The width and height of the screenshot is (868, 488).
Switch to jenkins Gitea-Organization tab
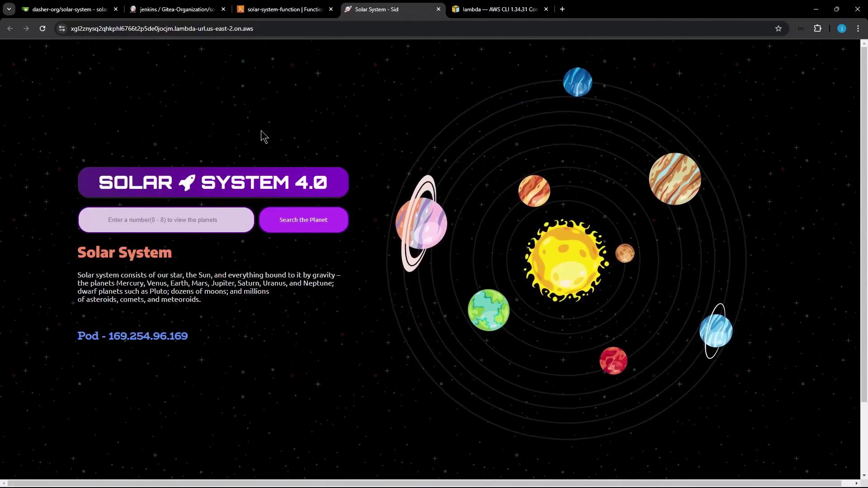176,9
